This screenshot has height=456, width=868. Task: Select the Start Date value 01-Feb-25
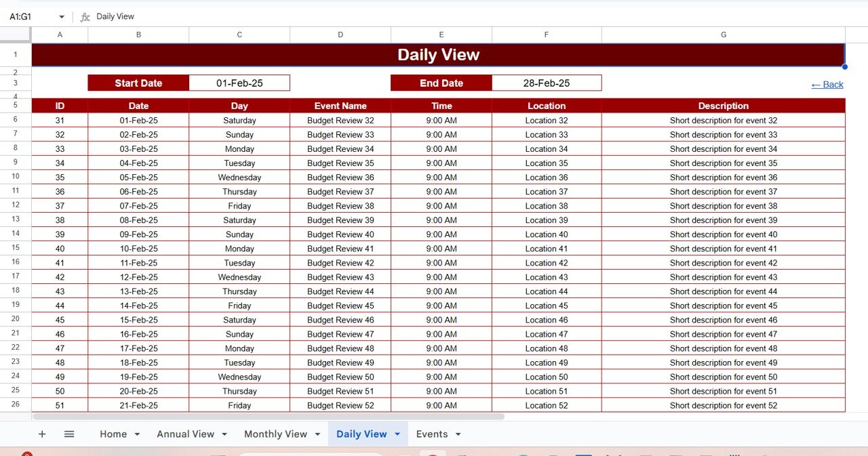[239, 83]
